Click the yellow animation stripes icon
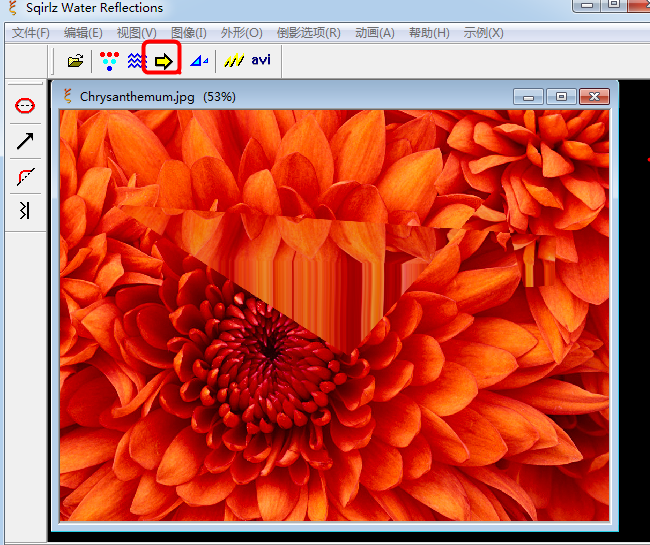650x545 pixels. point(234,61)
